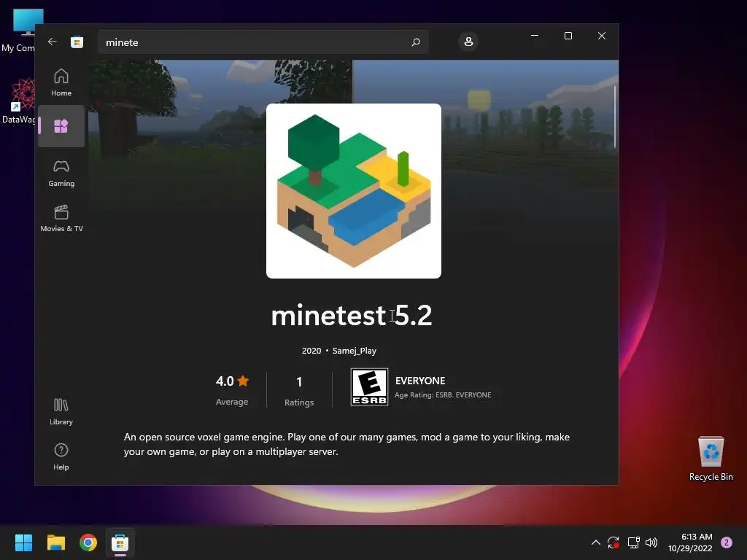Image resolution: width=747 pixels, height=560 pixels.
Task: Click the Store window vertical scrollbar
Action: pos(615,117)
